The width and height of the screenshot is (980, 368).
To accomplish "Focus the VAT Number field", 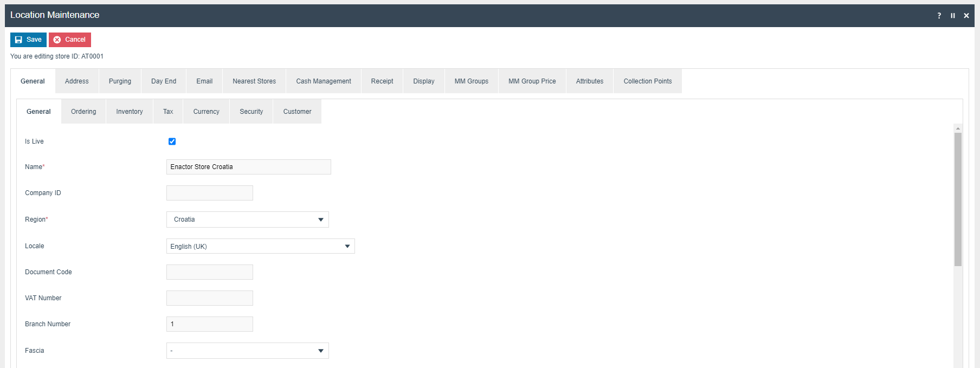I will click(x=209, y=298).
